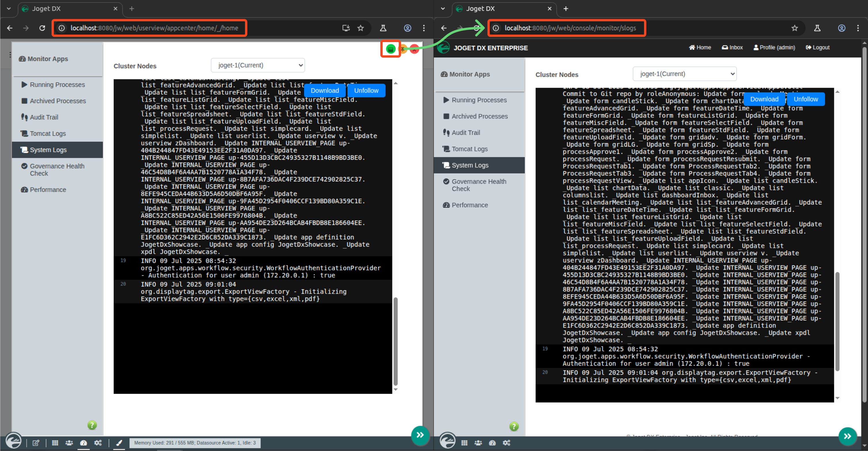The height and width of the screenshot is (451, 868).
Task: Open Joget logo menu in left window footer
Action: coord(14,441)
